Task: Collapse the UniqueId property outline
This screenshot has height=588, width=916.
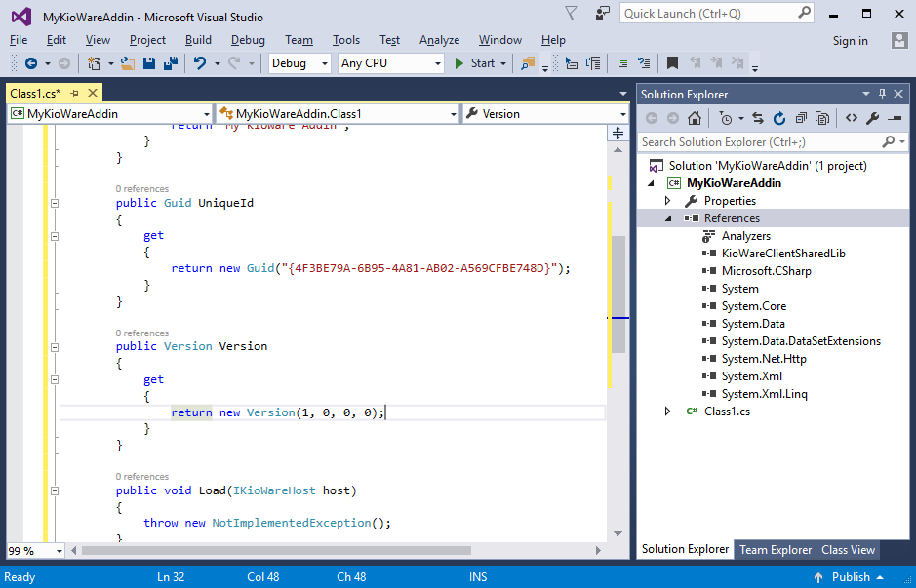Action: click(55, 203)
